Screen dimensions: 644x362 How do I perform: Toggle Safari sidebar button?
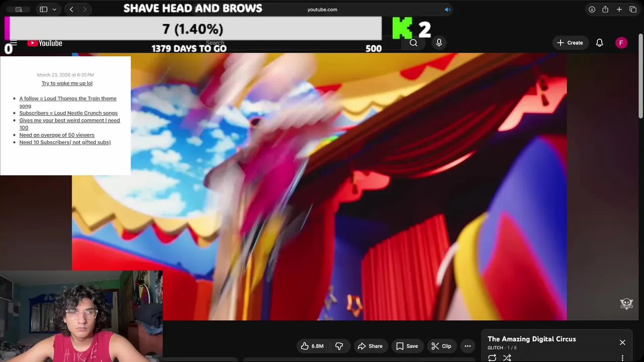(x=43, y=9)
